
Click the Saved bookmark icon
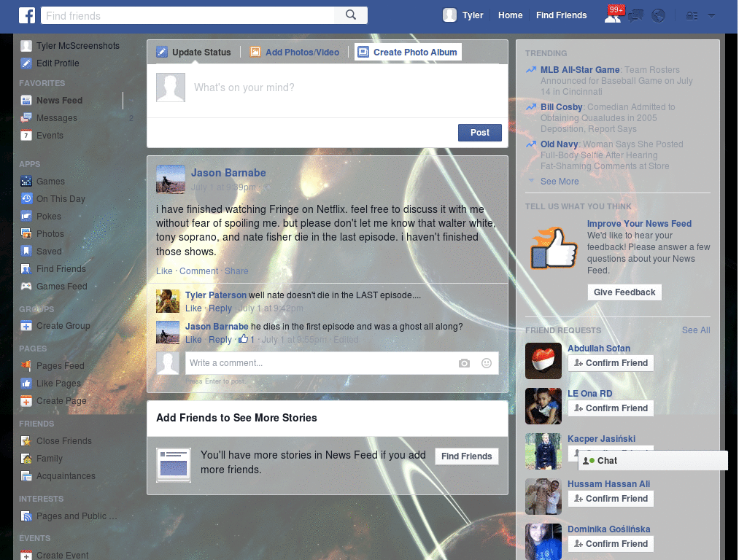26,251
